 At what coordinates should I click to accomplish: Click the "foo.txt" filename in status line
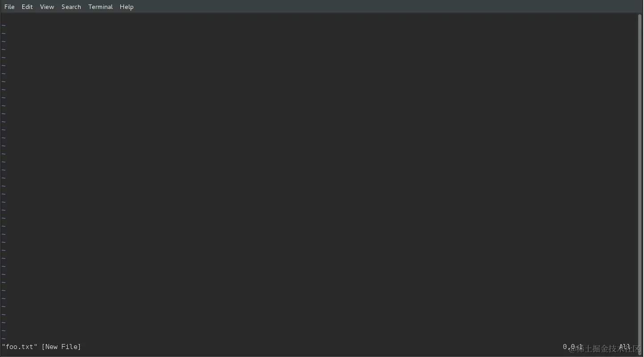coord(20,347)
